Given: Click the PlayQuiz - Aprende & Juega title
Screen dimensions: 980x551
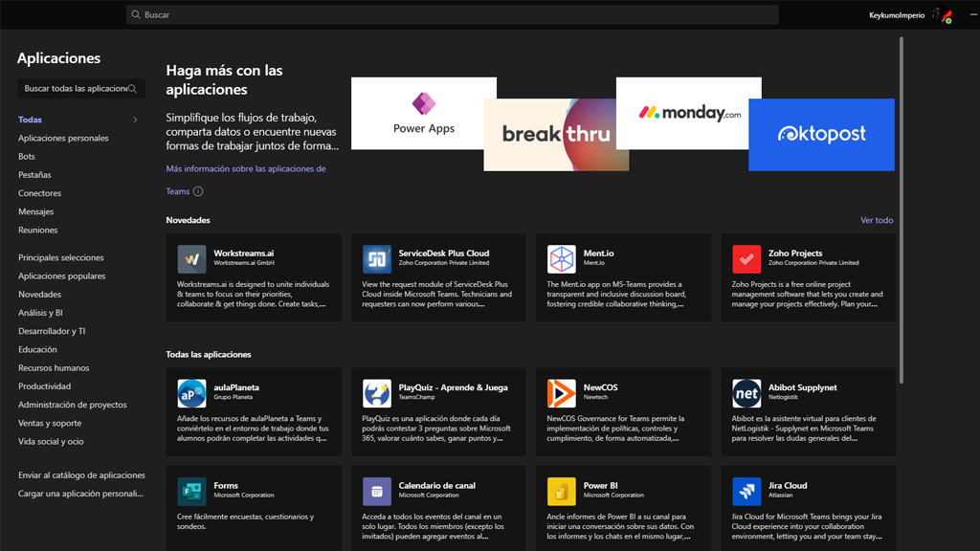Looking at the screenshot, I should pyautogui.click(x=453, y=387).
